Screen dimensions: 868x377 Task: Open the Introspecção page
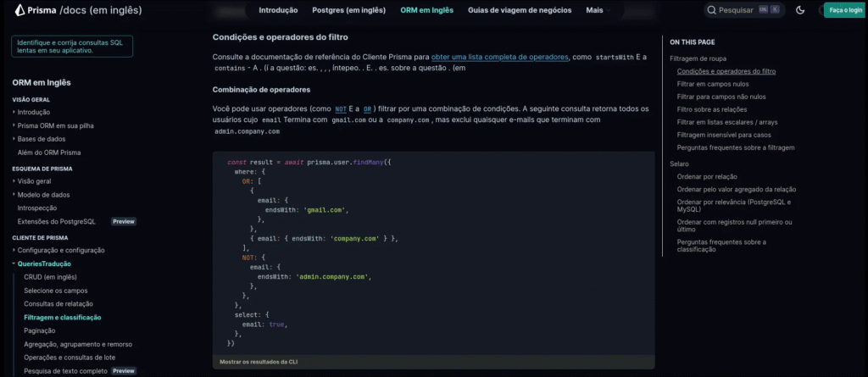(37, 208)
